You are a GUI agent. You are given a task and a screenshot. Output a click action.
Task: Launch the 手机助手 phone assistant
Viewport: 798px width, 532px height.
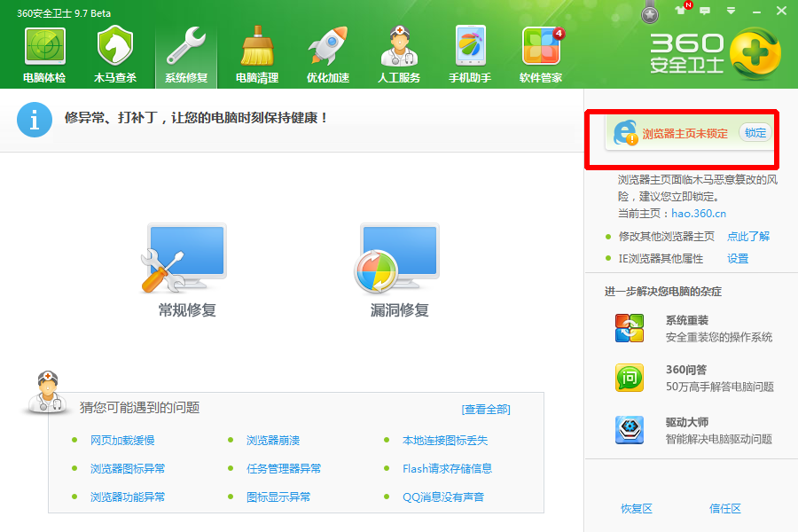pyautogui.click(x=469, y=53)
